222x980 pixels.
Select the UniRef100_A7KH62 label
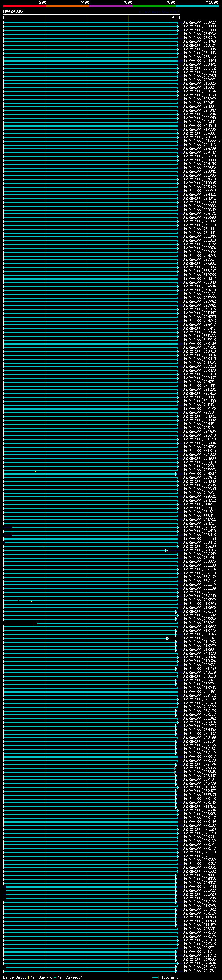199,527
